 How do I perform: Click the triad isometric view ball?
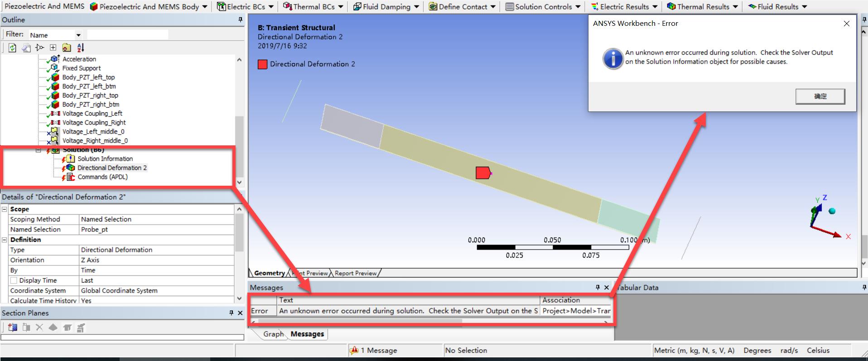[x=832, y=211]
